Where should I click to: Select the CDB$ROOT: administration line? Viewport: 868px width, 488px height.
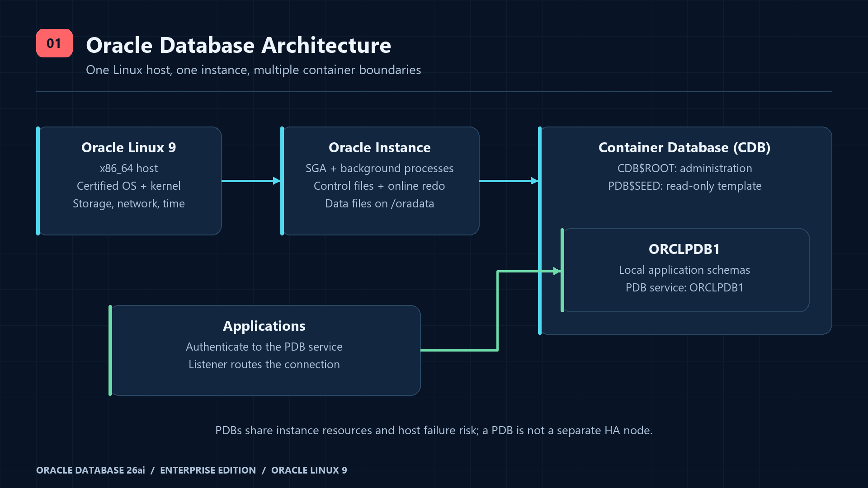[684, 168]
